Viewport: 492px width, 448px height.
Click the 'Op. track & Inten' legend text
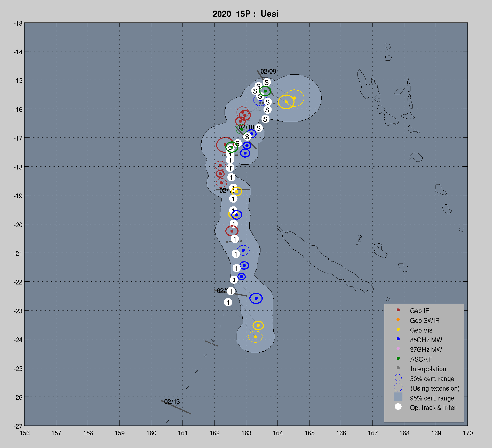pyautogui.click(x=434, y=408)
